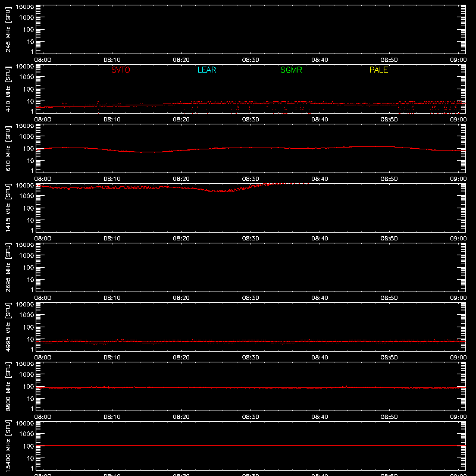Viewport: 476px width, 476px height.
Task: Click the red SVTO station label
Action: 121,70
